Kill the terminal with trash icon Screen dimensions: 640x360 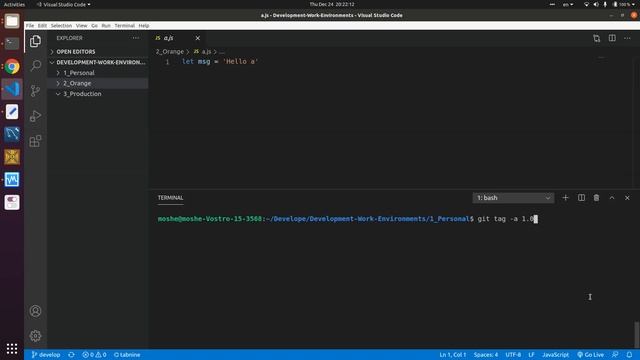tap(596, 198)
